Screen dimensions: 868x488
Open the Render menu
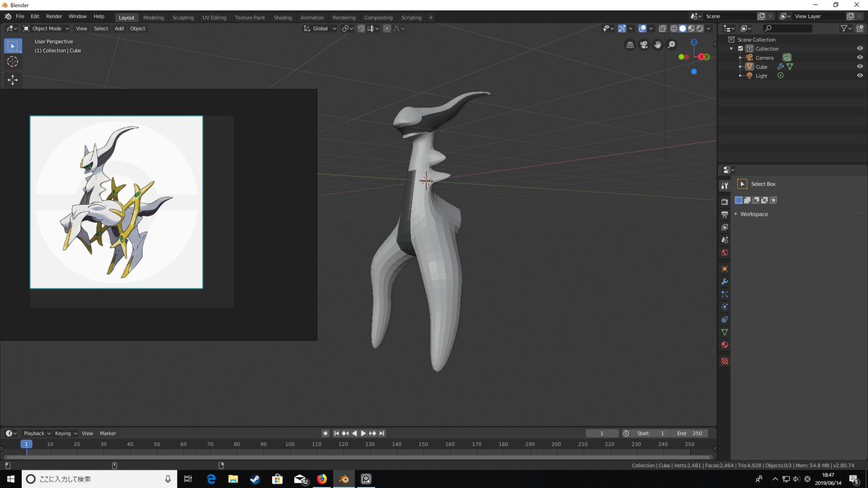(x=54, y=17)
